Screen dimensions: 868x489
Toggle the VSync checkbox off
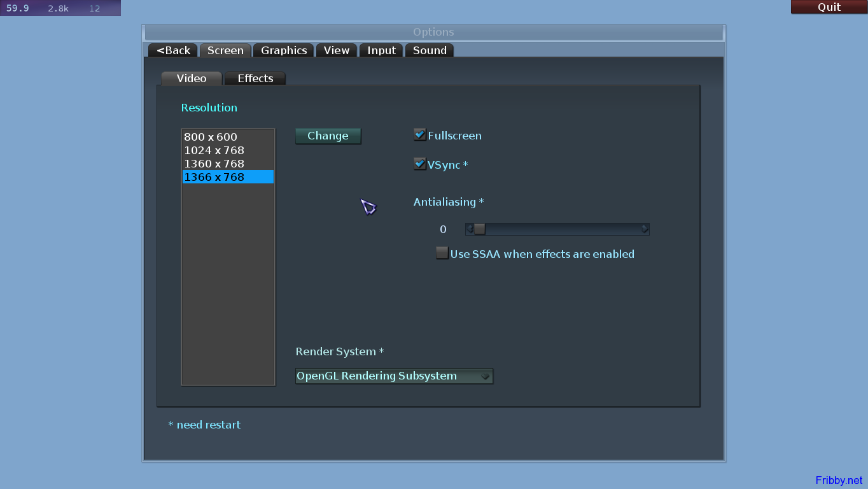(x=420, y=164)
